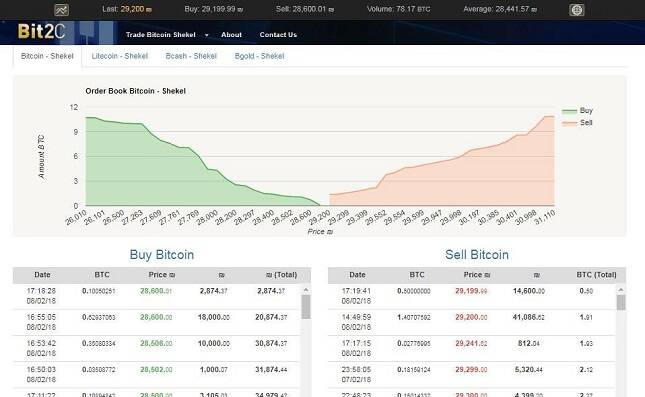Open the globe language icon
Screen dimensions: 645x397
coord(576,10)
